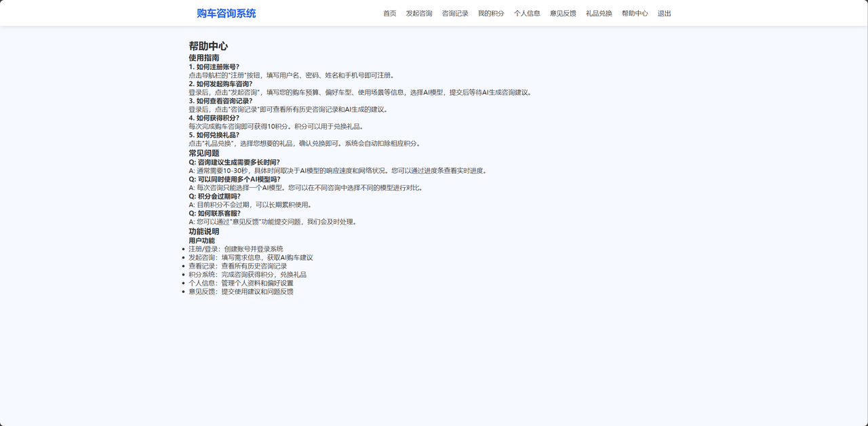Click the answer starting 每次完成购车咨询即可获得10积分
Image resolution: width=868 pixels, height=426 pixels.
click(277, 126)
